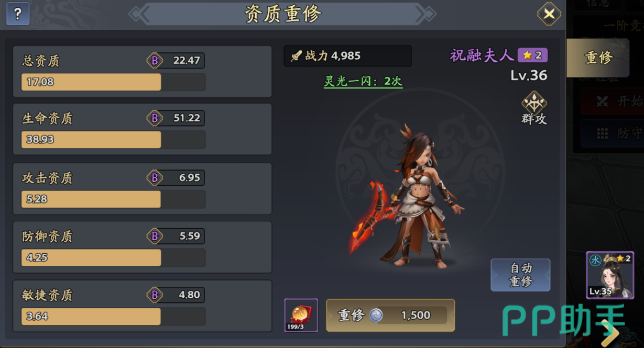Click the B grade badge beside 生命资质
644x348 pixels.
154,118
